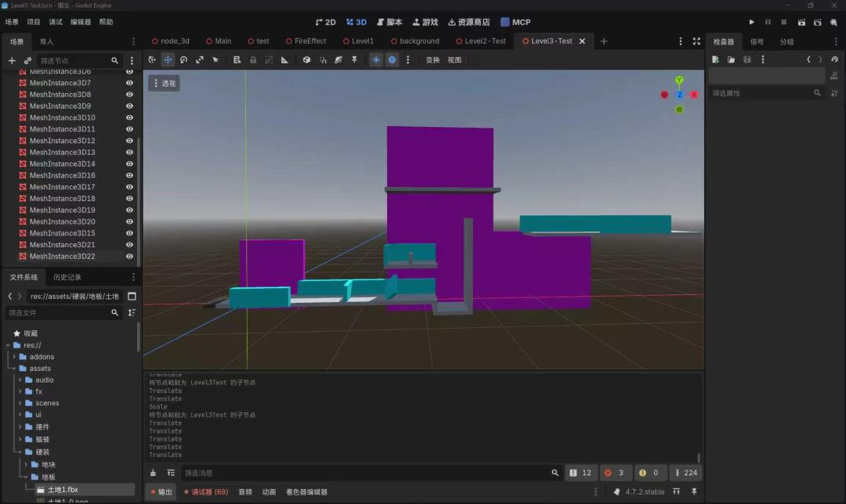
Task: Hide MeshInstance3D22 using its eye icon
Action: click(x=129, y=257)
